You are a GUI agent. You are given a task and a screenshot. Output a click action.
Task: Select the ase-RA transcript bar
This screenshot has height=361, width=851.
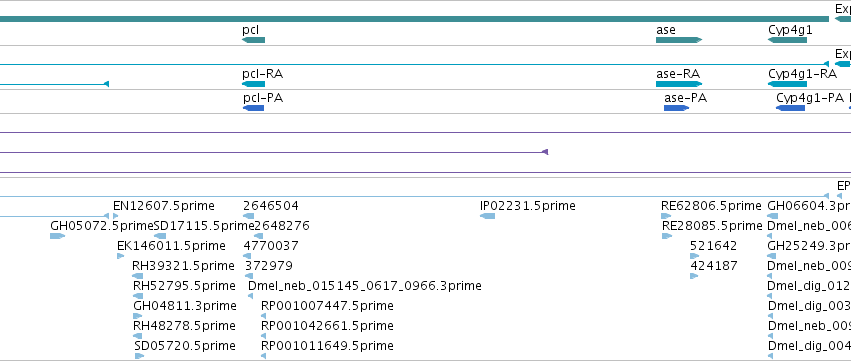pos(679,84)
